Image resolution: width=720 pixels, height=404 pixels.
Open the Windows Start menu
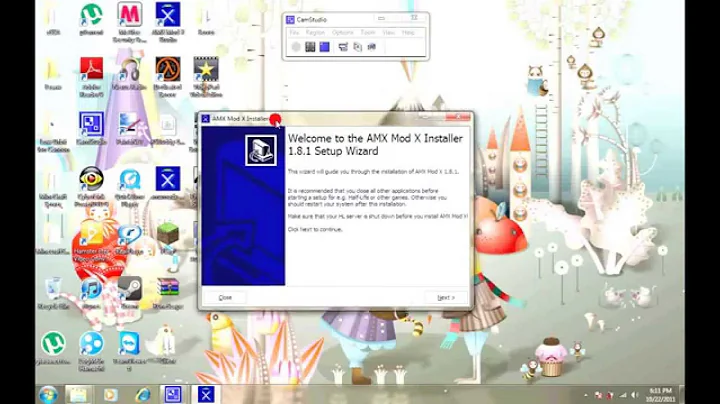click(x=48, y=394)
